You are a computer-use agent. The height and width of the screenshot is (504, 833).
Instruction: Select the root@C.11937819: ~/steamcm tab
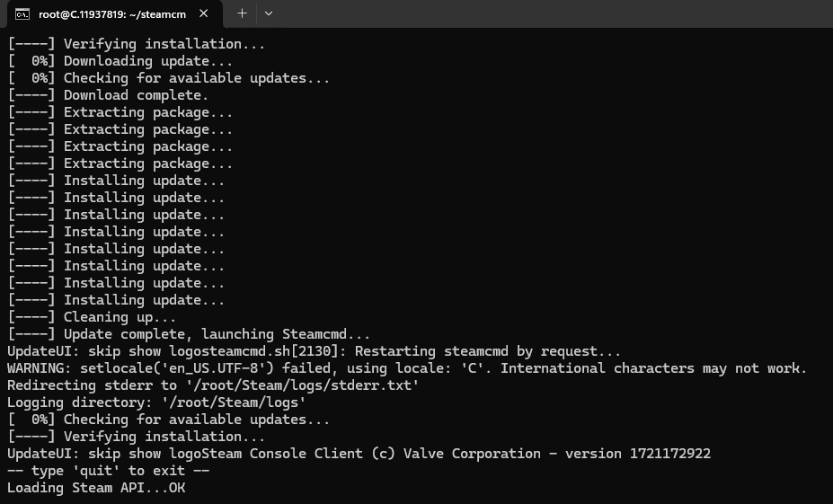click(x=112, y=14)
